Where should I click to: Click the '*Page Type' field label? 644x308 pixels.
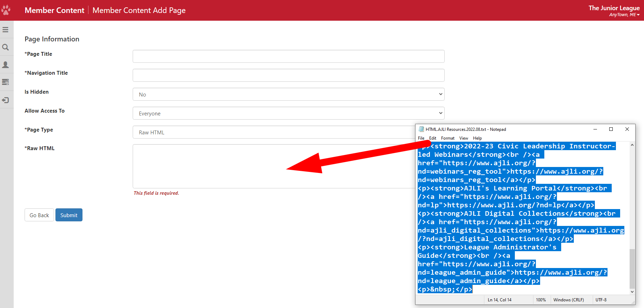click(x=39, y=130)
